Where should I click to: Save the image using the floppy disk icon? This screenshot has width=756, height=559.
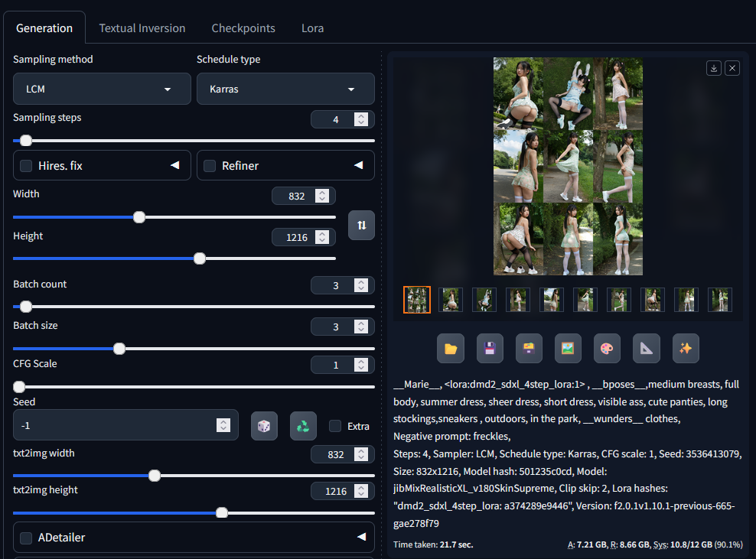point(490,349)
